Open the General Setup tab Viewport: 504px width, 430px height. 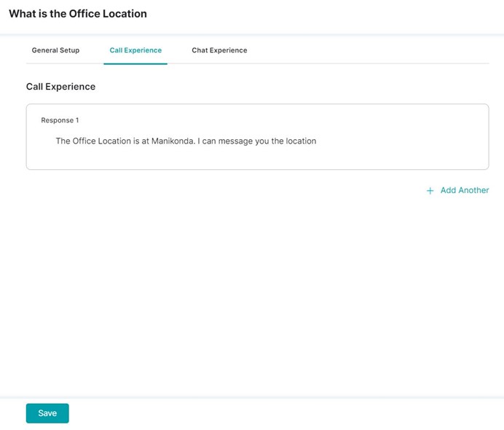point(55,50)
